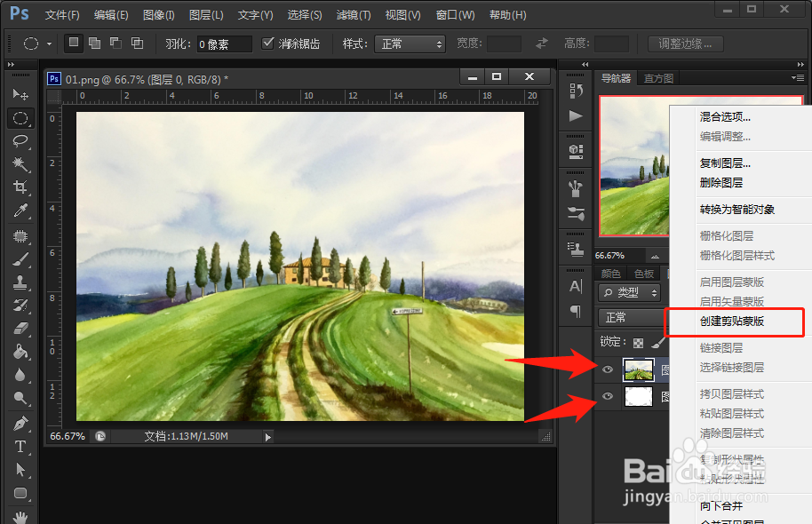The height and width of the screenshot is (524, 812).
Task: Select the Eraser tool
Action: point(20,329)
